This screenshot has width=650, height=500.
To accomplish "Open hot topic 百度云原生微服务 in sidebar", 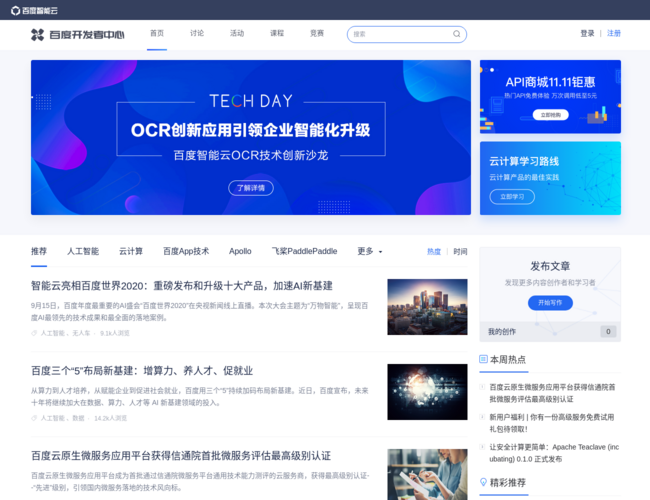I will (x=552, y=393).
